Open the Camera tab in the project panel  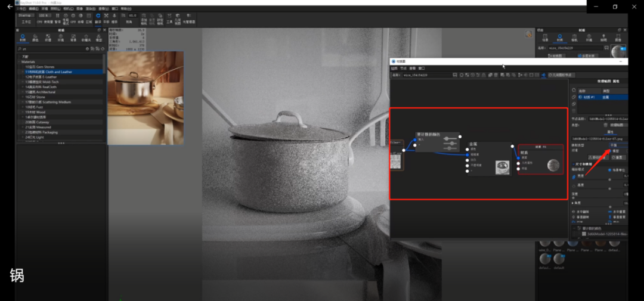574,38
